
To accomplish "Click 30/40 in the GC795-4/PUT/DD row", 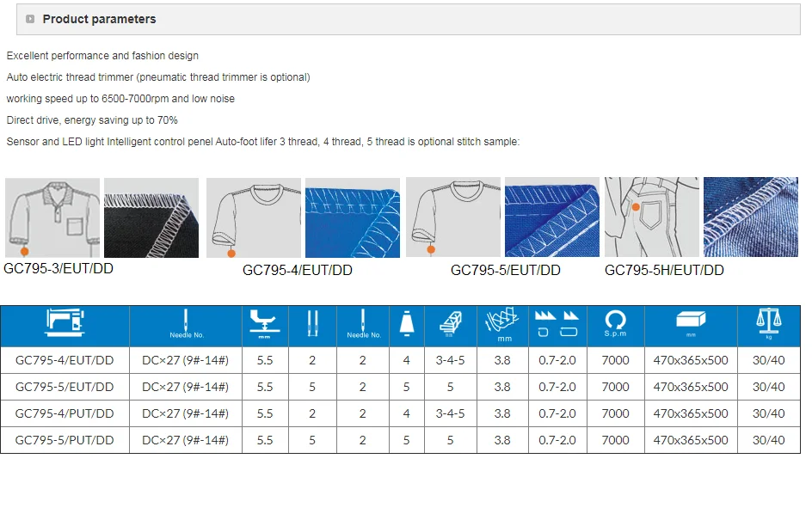I will click(768, 413).
